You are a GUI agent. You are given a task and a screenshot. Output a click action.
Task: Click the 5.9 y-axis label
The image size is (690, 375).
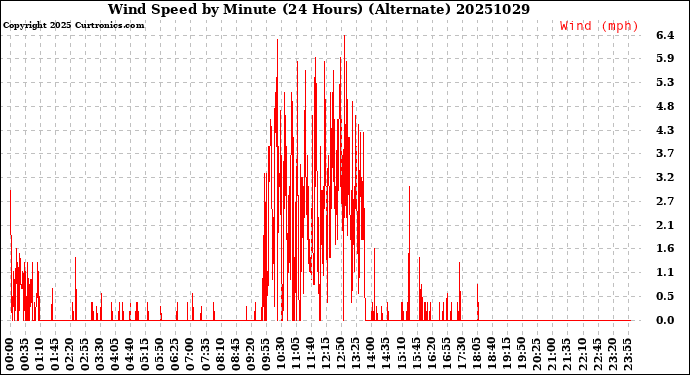pos(665,59)
